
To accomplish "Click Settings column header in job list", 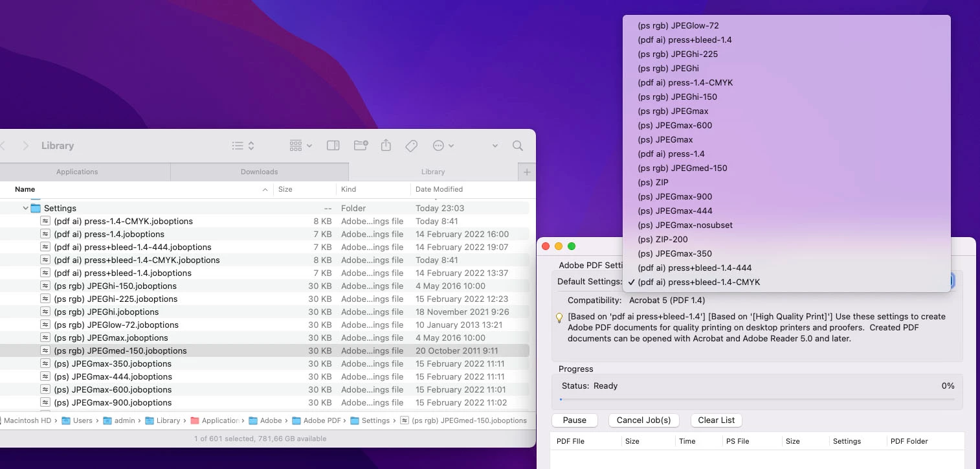I will (847, 441).
